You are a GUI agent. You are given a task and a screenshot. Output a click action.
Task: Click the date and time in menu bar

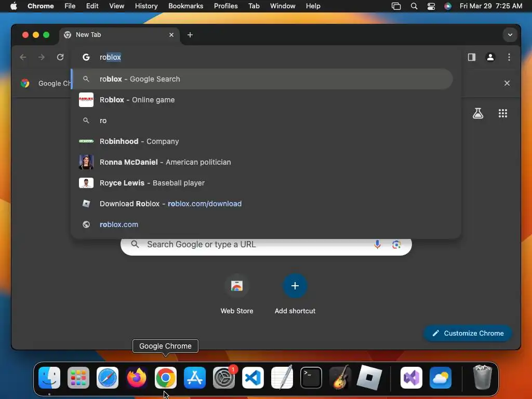point(490,6)
